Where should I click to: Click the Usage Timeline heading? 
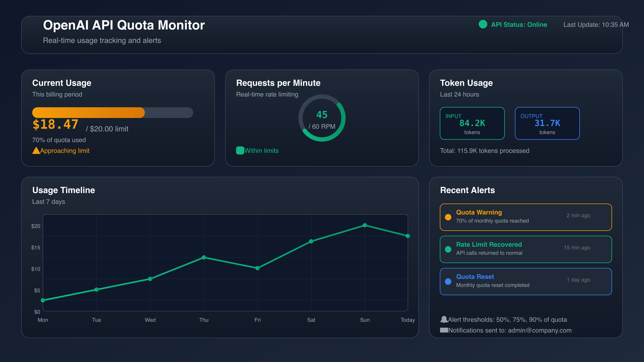pyautogui.click(x=64, y=190)
